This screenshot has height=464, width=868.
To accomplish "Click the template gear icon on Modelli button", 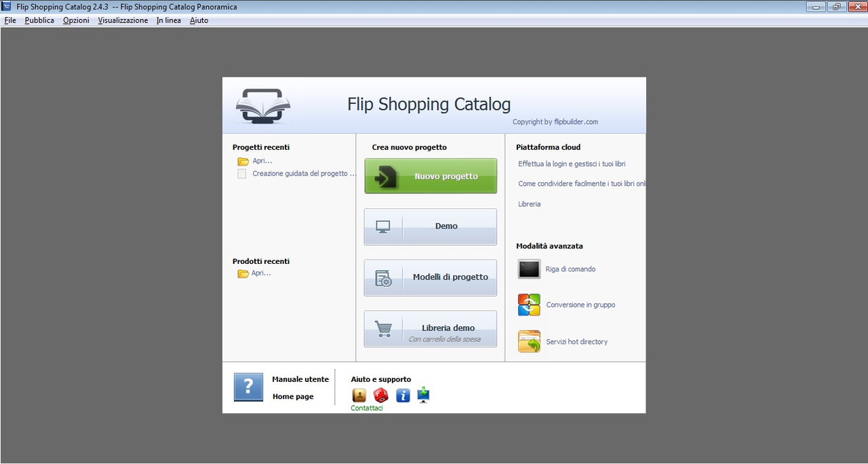I will [383, 278].
